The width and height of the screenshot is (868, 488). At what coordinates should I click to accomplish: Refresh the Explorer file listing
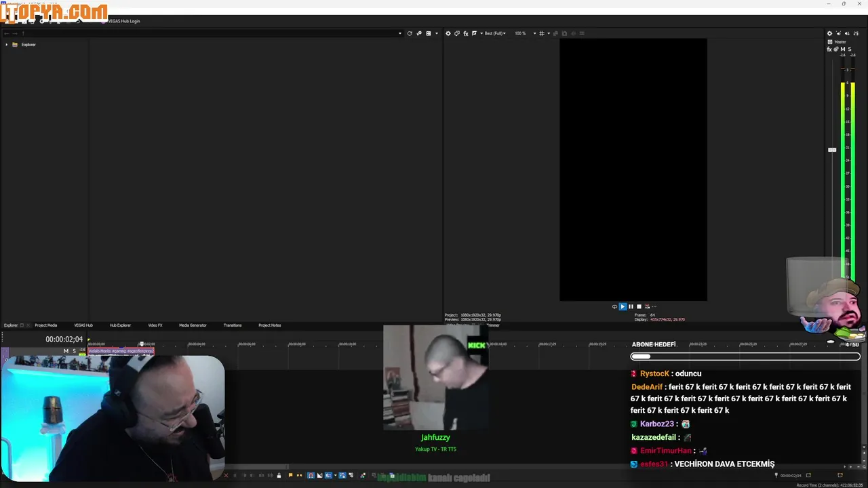(410, 33)
